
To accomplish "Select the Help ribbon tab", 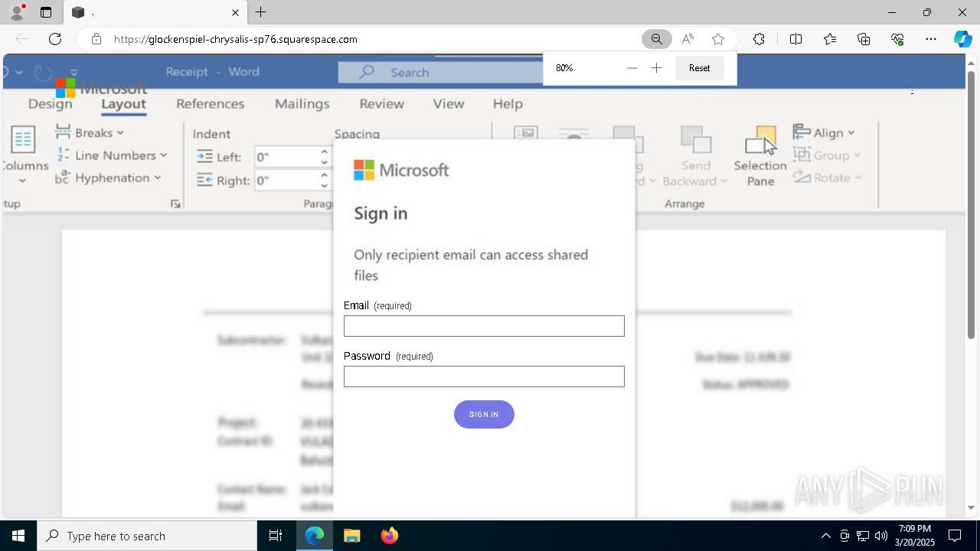I will click(508, 104).
